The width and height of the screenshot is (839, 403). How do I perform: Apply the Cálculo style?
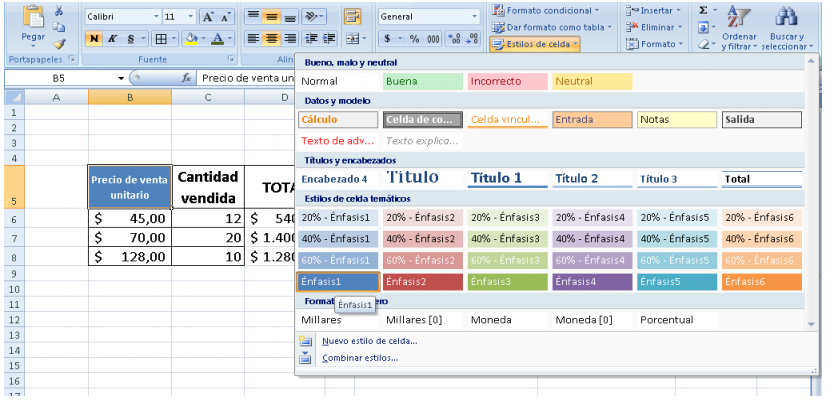[338, 119]
